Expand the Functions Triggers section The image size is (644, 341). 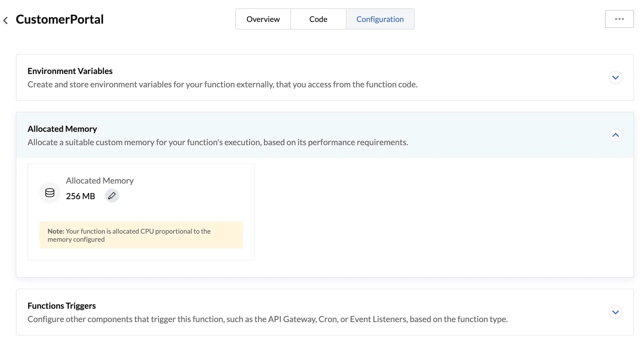point(616,312)
